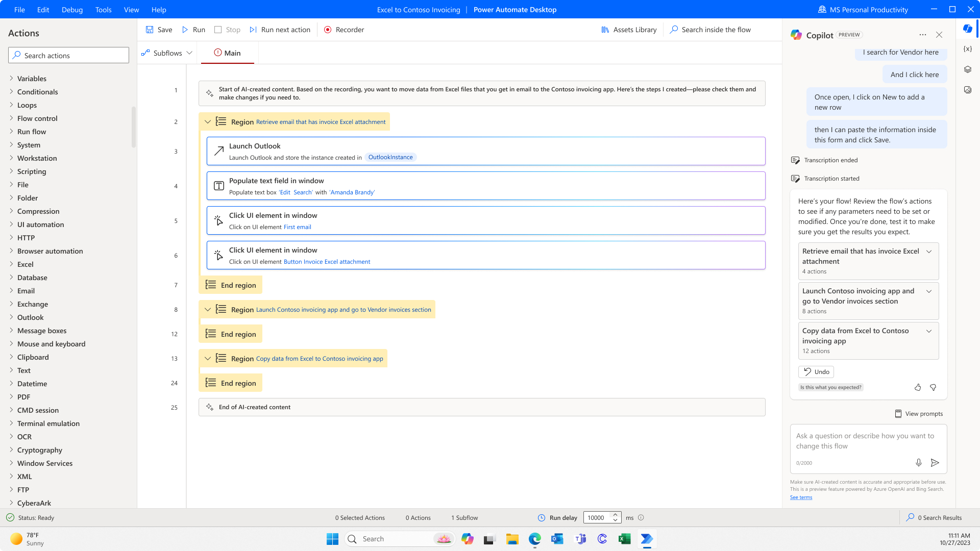Click Windows taskbar Search box
The height and width of the screenshot is (551, 980).
coord(400,539)
